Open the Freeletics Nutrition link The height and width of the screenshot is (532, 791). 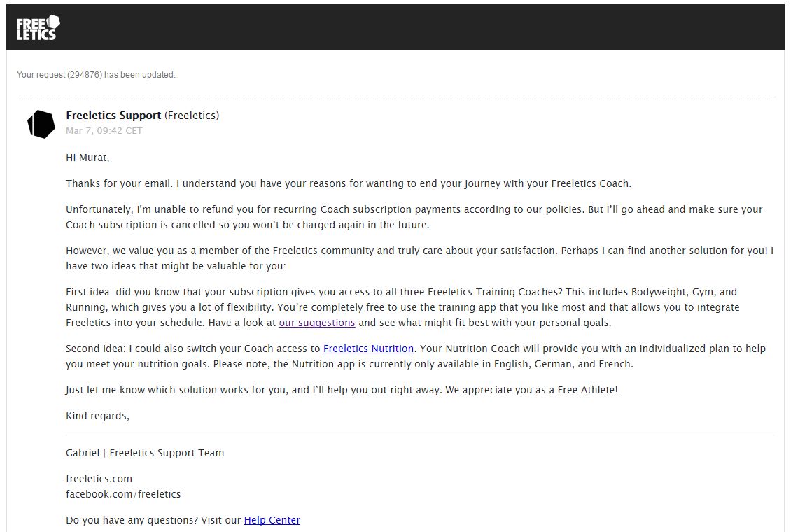(368, 349)
